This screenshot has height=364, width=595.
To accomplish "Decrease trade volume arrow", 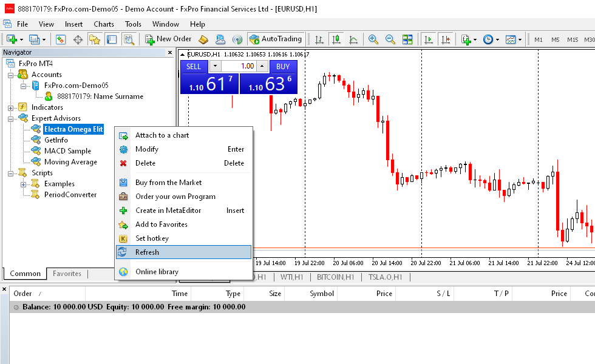I will 215,66.
